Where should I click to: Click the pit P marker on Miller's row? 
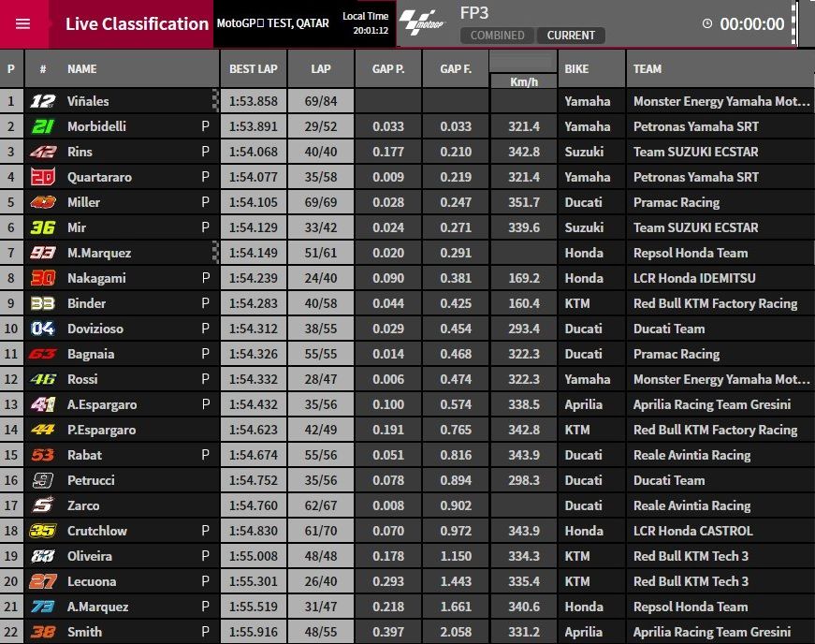pyautogui.click(x=205, y=202)
